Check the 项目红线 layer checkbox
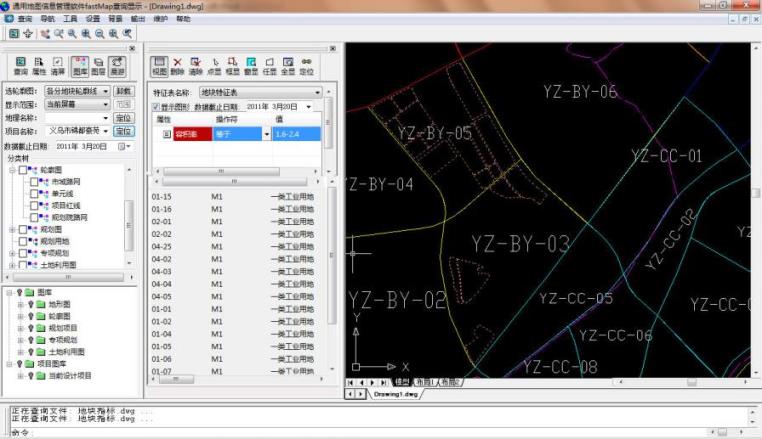 pos(33,205)
